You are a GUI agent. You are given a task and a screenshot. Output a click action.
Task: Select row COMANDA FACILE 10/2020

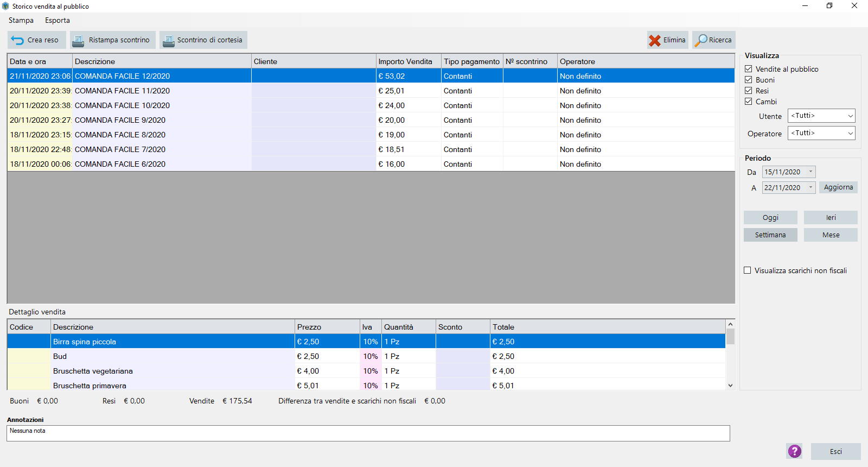pos(371,105)
